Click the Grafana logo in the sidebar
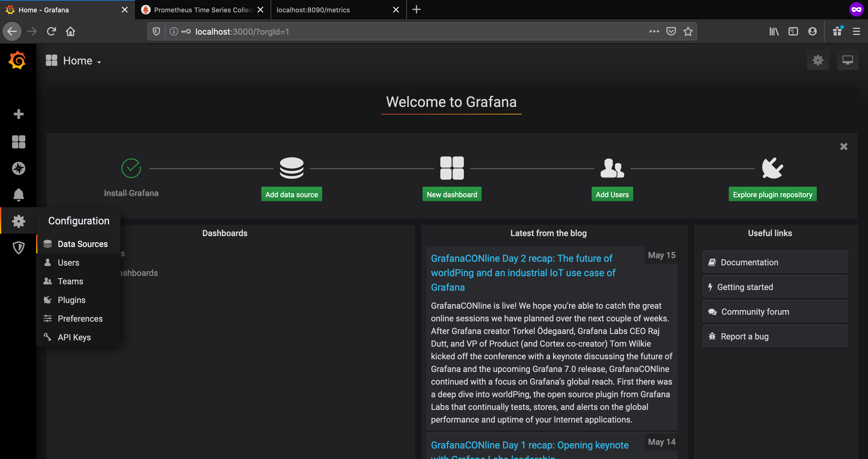This screenshot has width=868, height=459. click(17, 60)
